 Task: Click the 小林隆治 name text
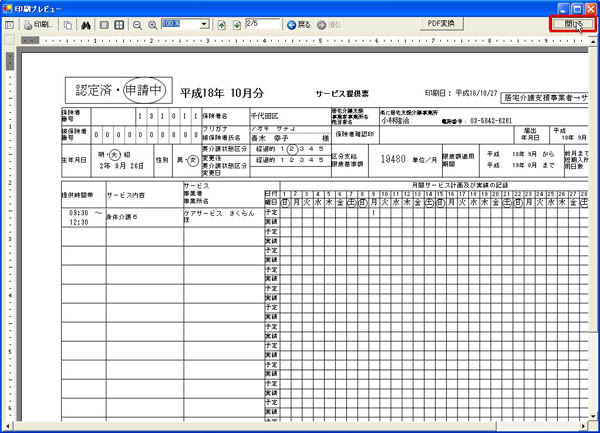click(395, 120)
